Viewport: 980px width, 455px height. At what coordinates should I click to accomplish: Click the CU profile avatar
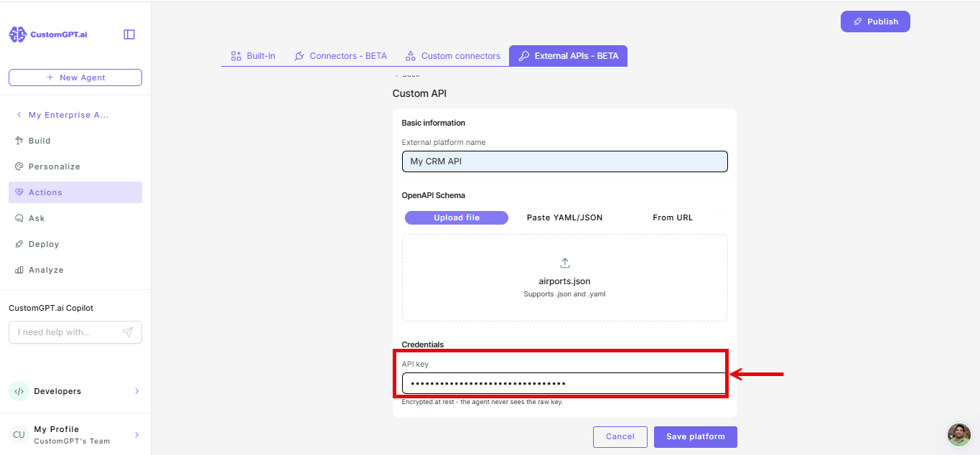[x=19, y=435]
